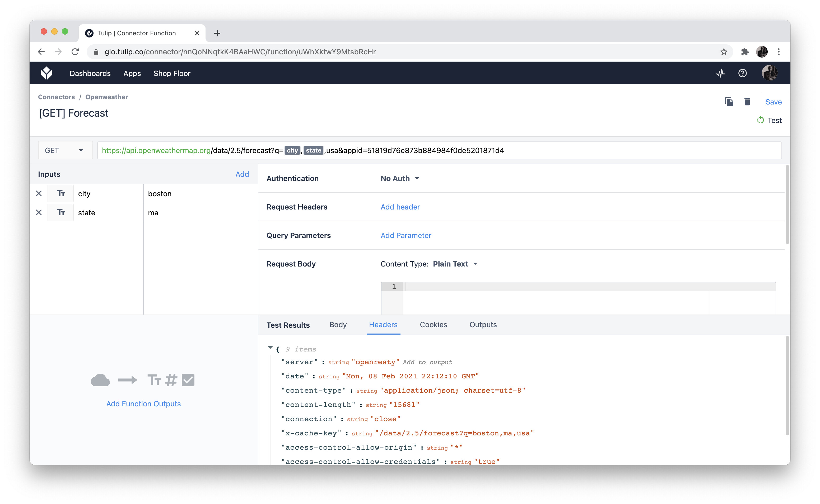Click the Add header link
This screenshot has width=820, height=504.
[x=400, y=207]
